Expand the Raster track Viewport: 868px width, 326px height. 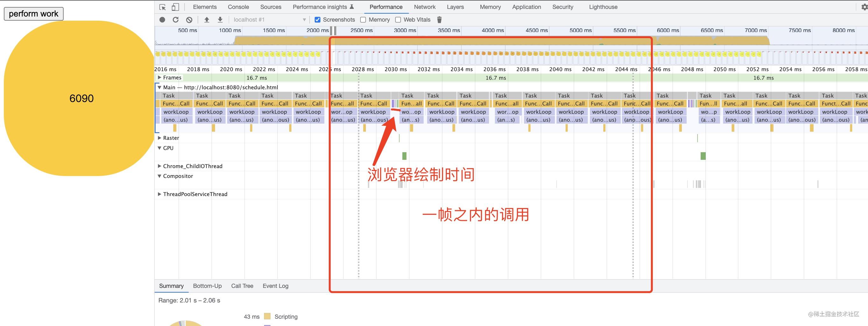click(x=159, y=138)
